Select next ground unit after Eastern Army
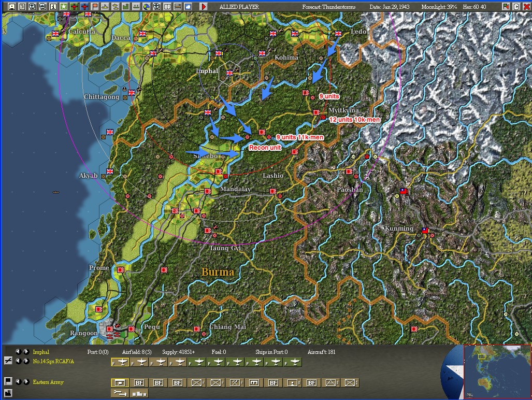Screen dimensions: 532x400 pos(26,382)
